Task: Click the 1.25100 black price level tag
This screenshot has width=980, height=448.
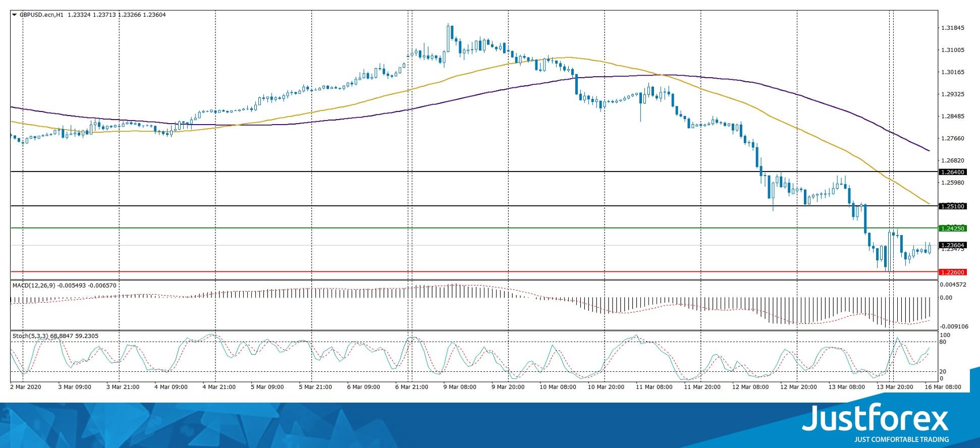Action: (x=952, y=206)
